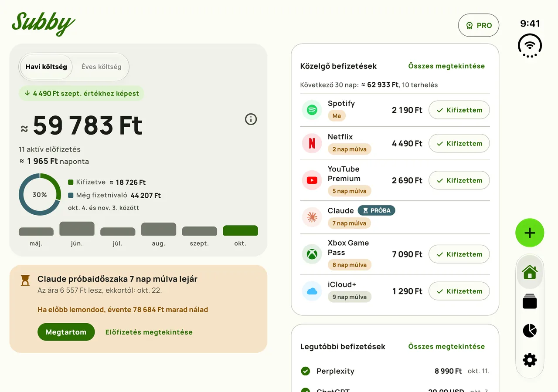
Task: Mark YouTube Premium as Kifizettem
Action: click(x=459, y=180)
